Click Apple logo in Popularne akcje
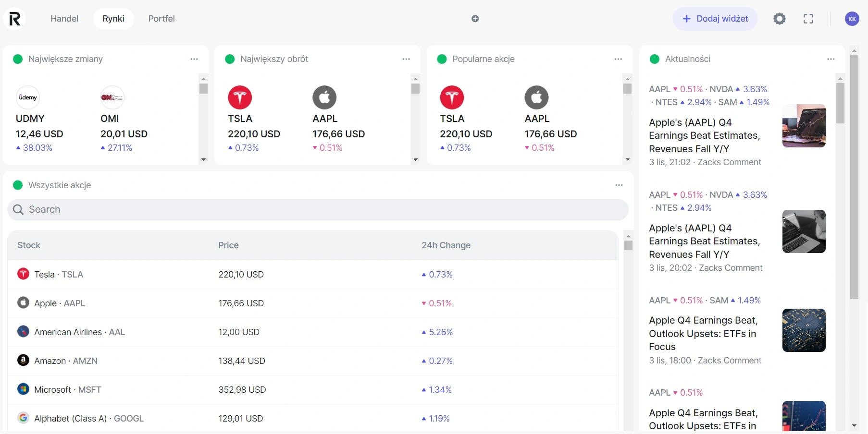Screen dimensions: 868x434 tap(536, 97)
